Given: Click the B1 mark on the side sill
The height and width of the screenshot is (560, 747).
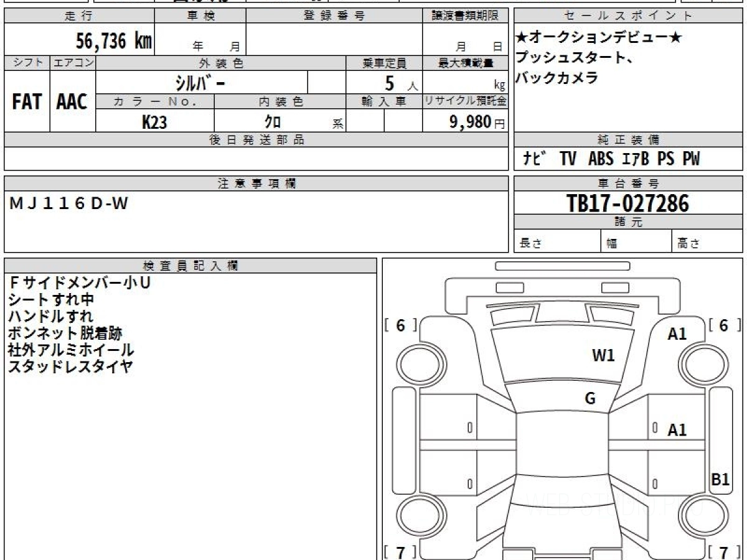Looking at the screenshot, I should [720, 480].
